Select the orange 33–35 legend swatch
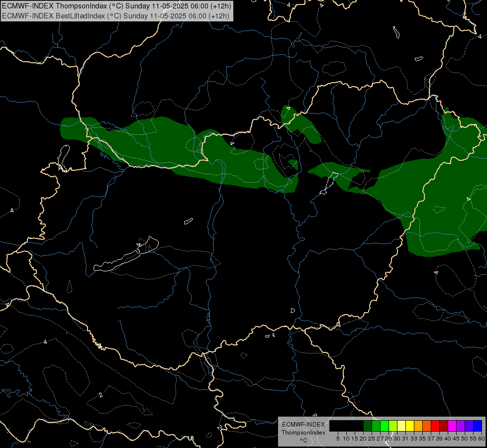 (x=418, y=426)
